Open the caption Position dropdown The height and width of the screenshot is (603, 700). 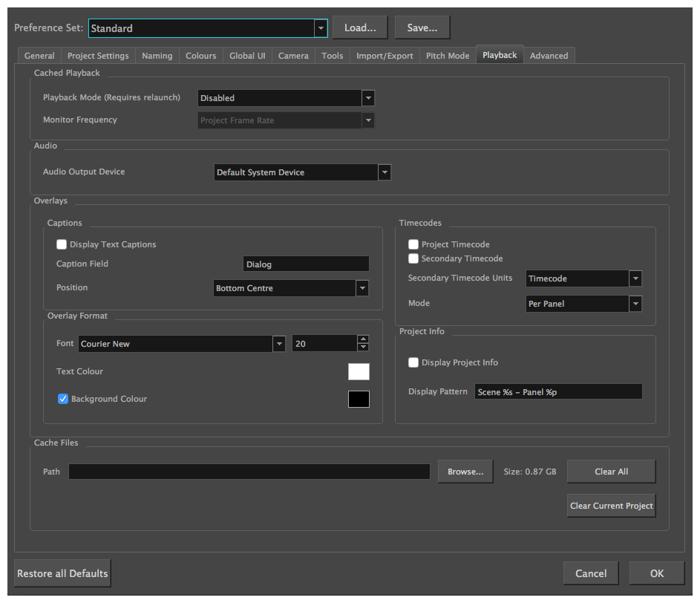pyautogui.click(x=291, y=288)
